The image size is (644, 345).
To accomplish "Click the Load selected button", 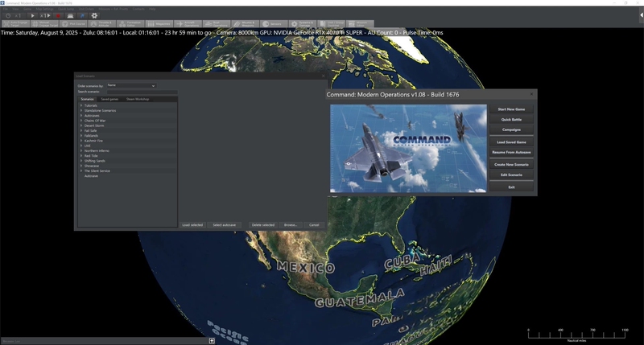I will (192, 225).
